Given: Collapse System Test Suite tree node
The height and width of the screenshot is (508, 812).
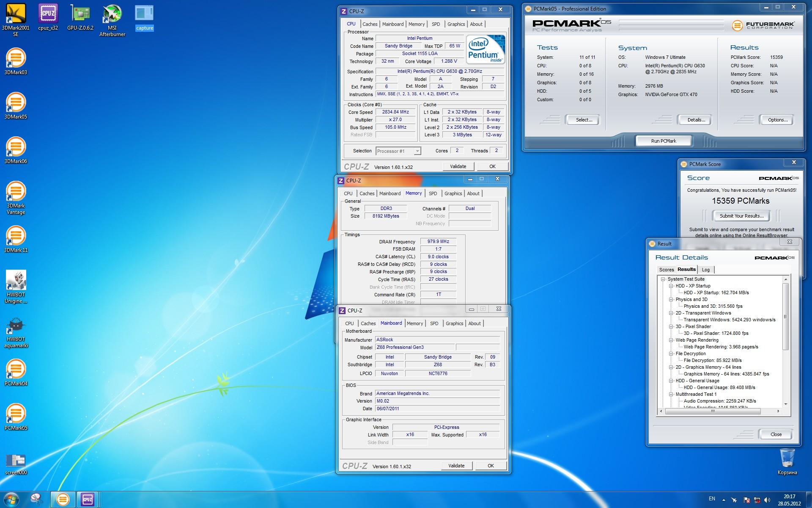Looking at the screenshot, I should [x=664, y=279].
